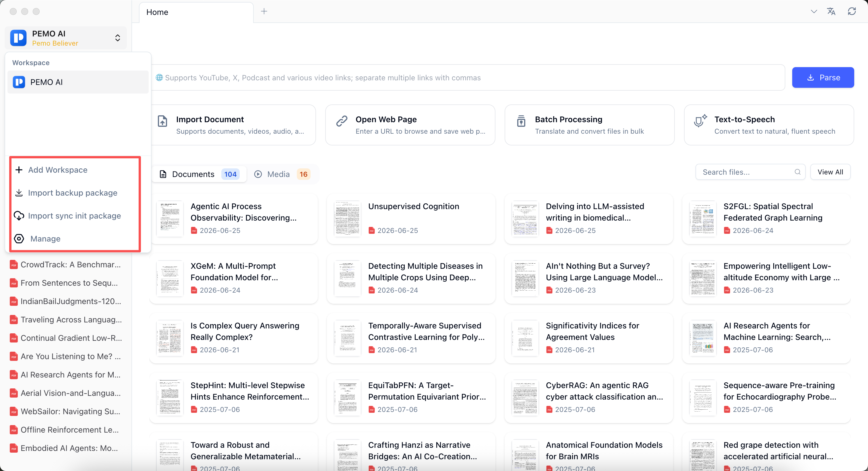868x471 pixels.
Task: Open Detecting Multiple Diseases in Multiple Crops
Action: (411, 278)
